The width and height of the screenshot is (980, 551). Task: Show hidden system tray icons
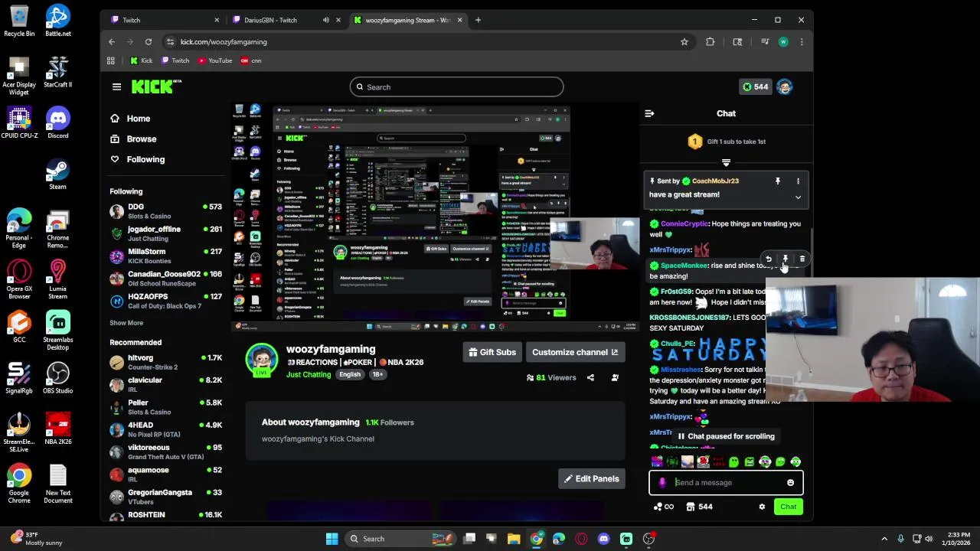pos(884,539)
